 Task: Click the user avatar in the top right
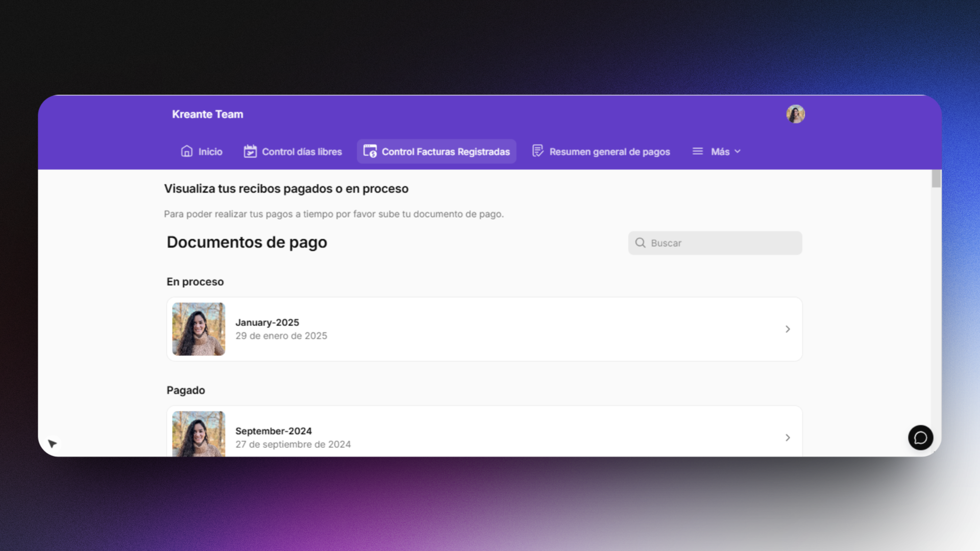click(x=795, y=114)
